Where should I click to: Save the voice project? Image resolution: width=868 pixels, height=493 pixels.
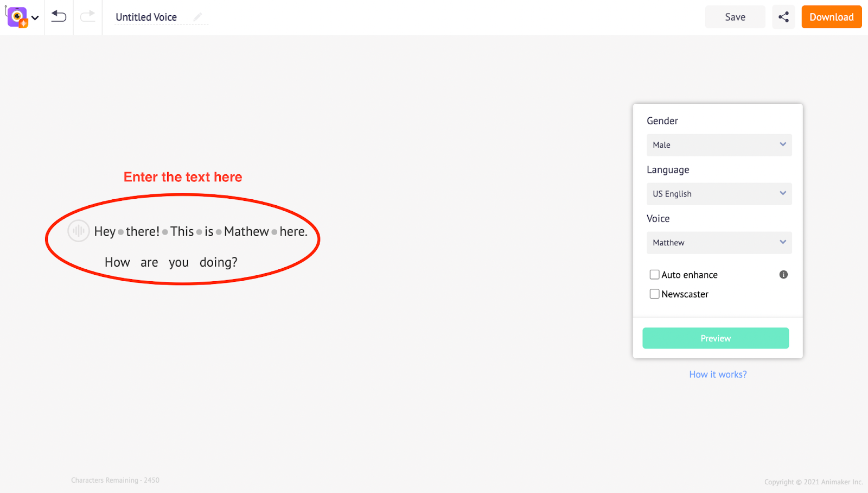735,17
